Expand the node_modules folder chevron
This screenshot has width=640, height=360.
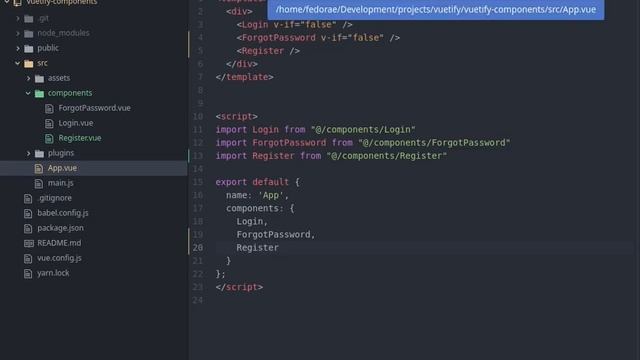(18, 33)
